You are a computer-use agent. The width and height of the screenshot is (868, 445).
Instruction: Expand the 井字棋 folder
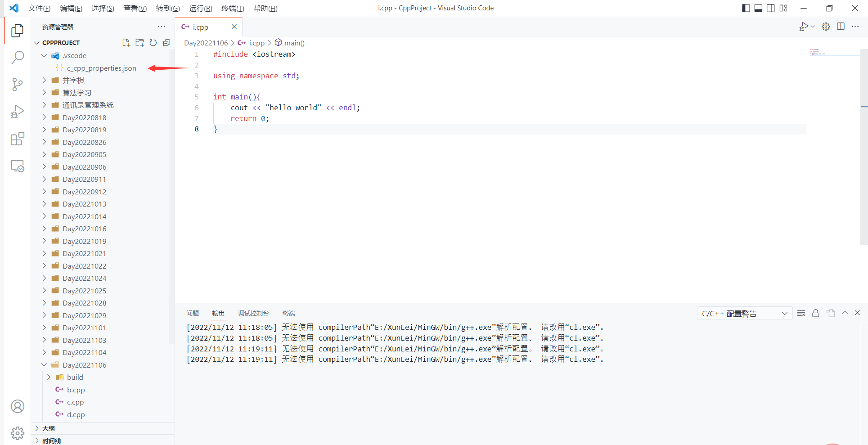(44, 80)
